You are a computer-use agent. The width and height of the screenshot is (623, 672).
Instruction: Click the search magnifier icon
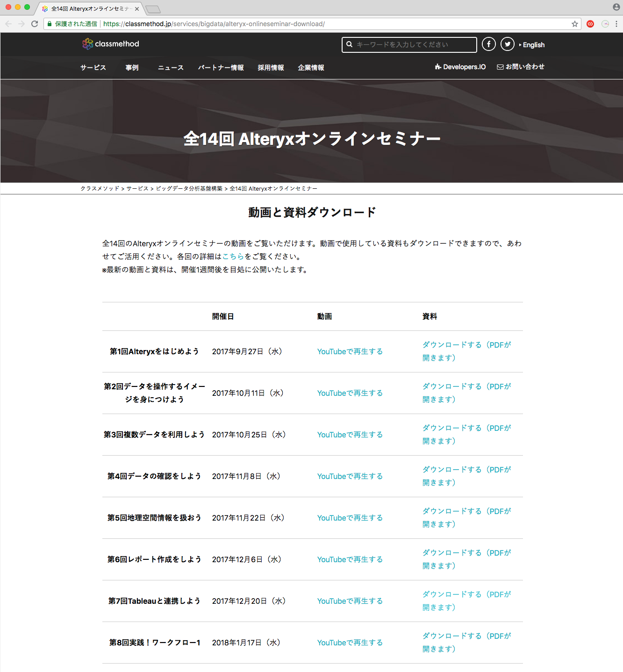[x=349, y=44]
